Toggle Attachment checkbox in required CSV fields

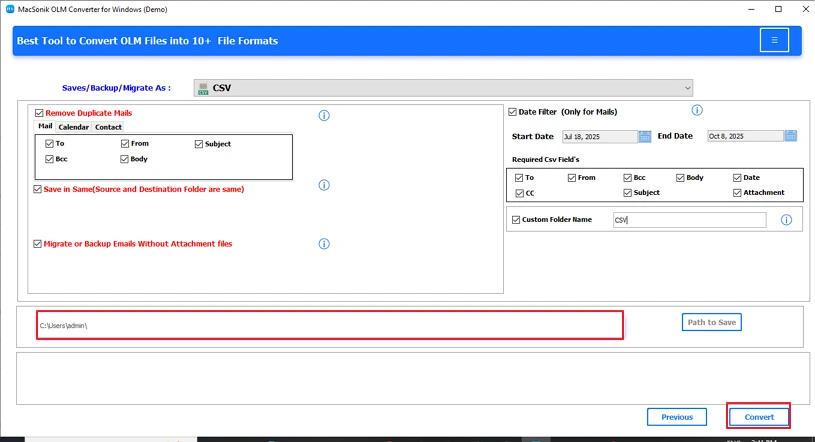(737, 193)
